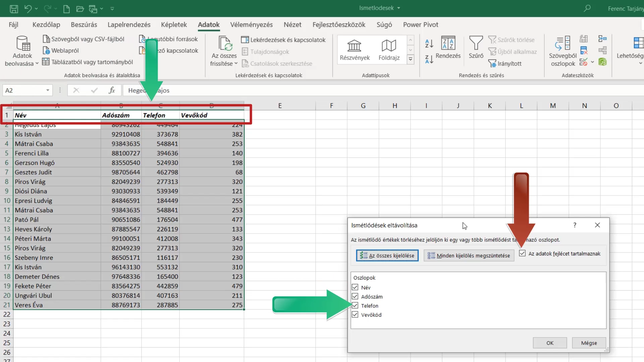644x362 pixels.
Task: Switch to the Képletek ribbon tab
Action: tap(174, 24)
